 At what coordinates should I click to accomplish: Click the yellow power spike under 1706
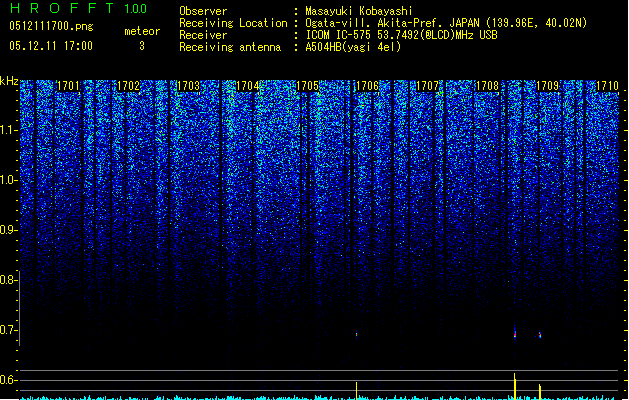(357, 391)
